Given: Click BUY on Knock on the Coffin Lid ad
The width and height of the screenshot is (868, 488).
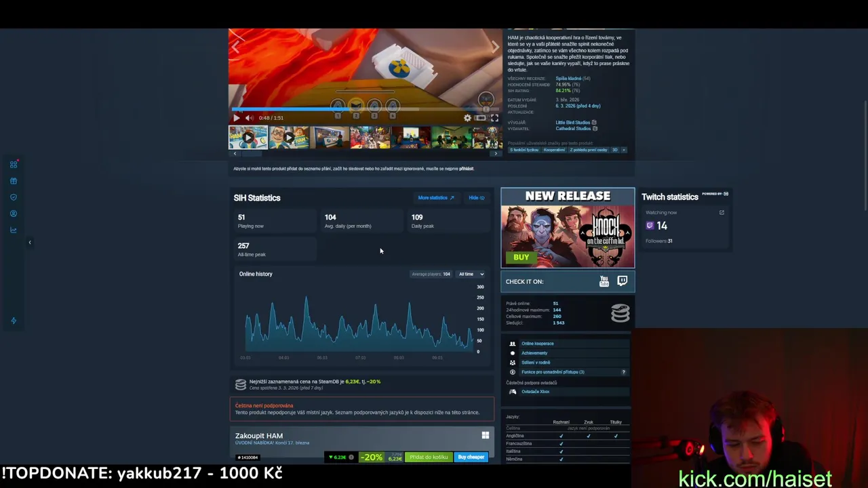Looking at the screenshot, I should [521, 258].
